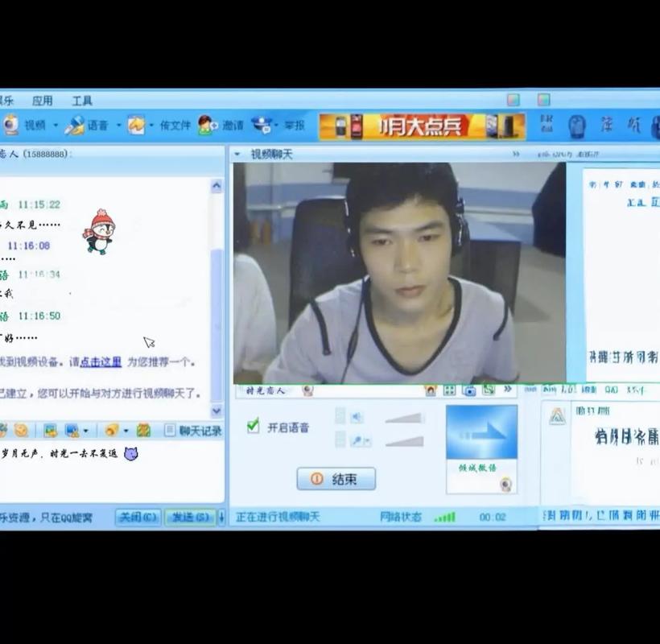Click the penguin emoticon in the chat log
660x644 pixels.
(99, 231)
